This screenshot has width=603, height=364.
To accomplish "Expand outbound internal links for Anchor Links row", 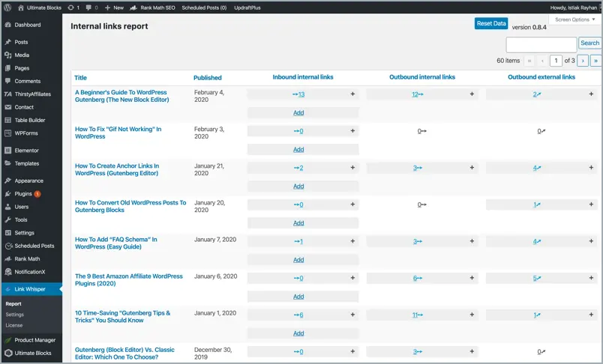I will tap(472, 168).
